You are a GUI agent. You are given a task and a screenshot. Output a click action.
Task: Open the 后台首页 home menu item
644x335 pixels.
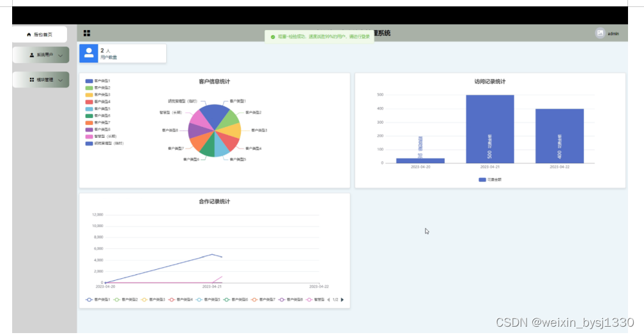40,34
